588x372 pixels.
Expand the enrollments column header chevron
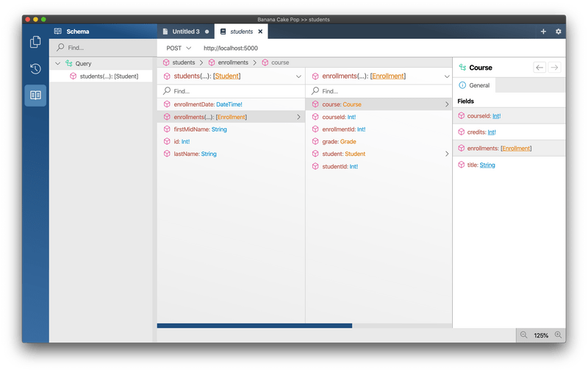coord(446,76)
